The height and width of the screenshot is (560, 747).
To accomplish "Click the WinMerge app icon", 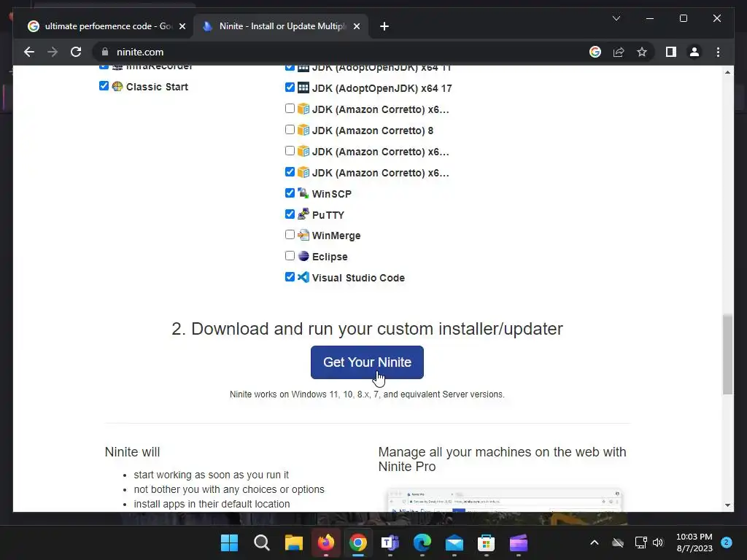I will [x=303, y=235].
